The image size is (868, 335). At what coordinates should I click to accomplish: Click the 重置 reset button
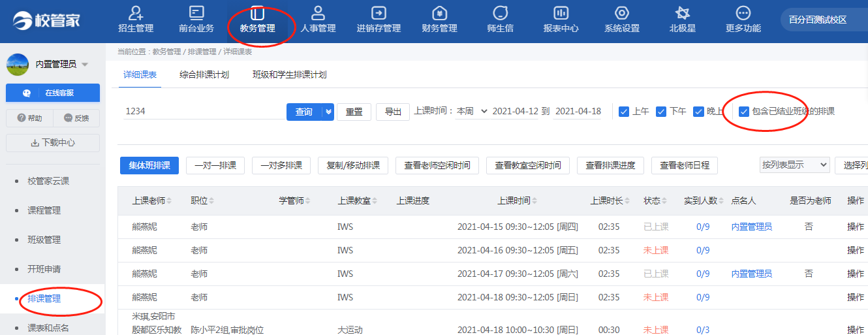(354, 112)
